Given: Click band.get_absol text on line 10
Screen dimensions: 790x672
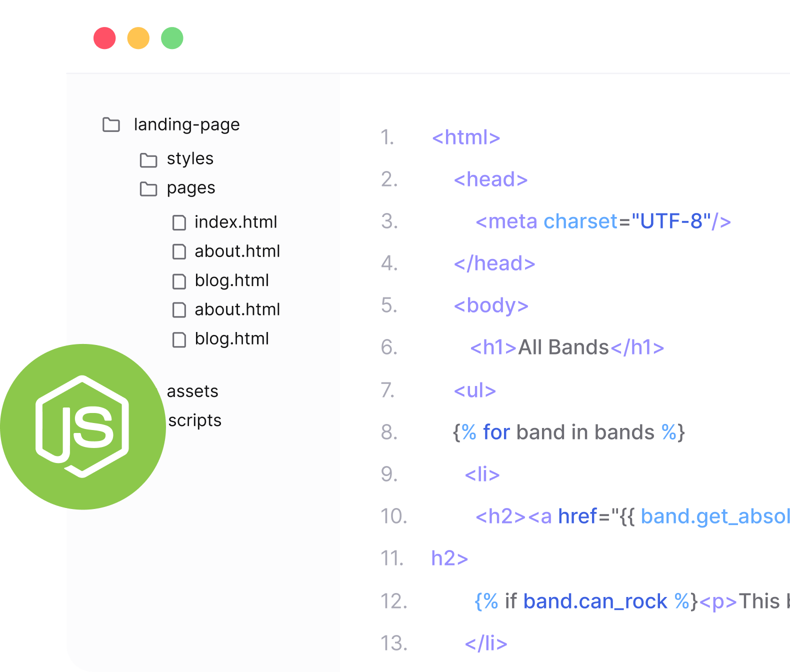Looking at the screenshot, I should pos(715,516).
